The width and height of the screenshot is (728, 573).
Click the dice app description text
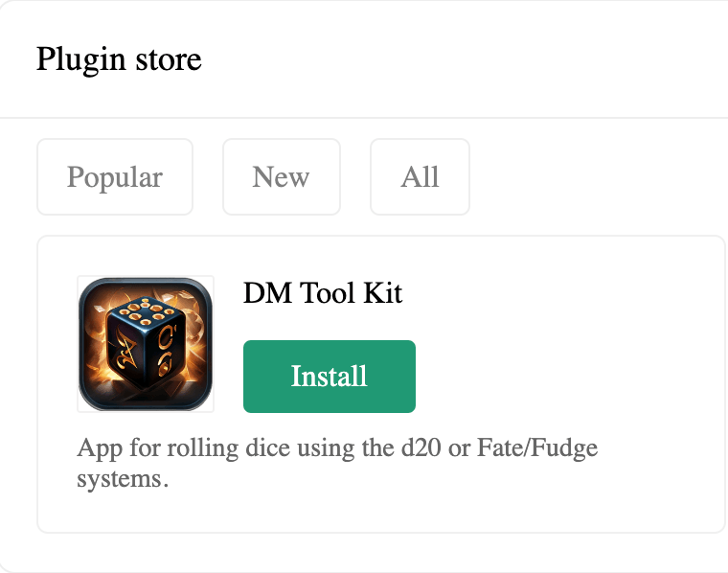337,463
